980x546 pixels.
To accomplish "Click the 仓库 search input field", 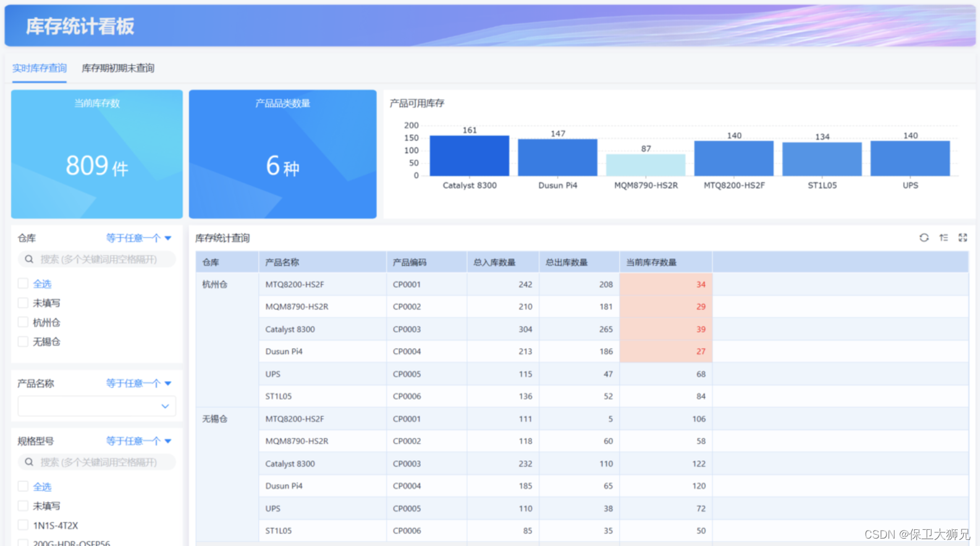I will point(97,259).
